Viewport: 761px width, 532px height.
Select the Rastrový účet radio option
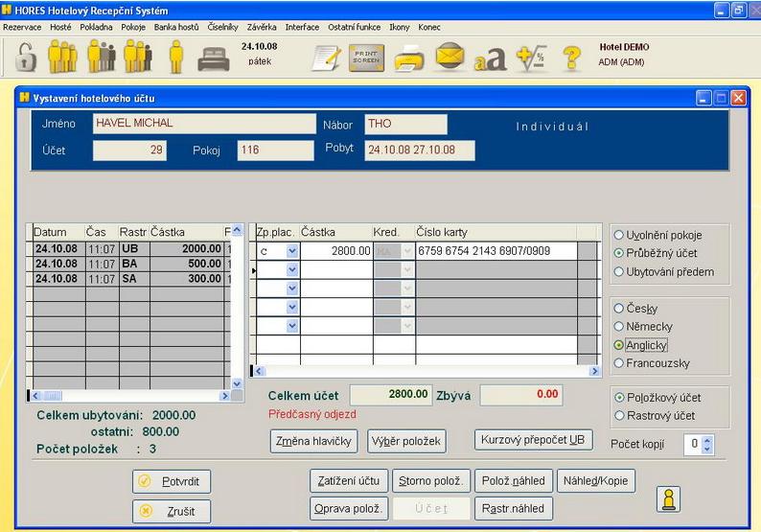coord(619,415)
